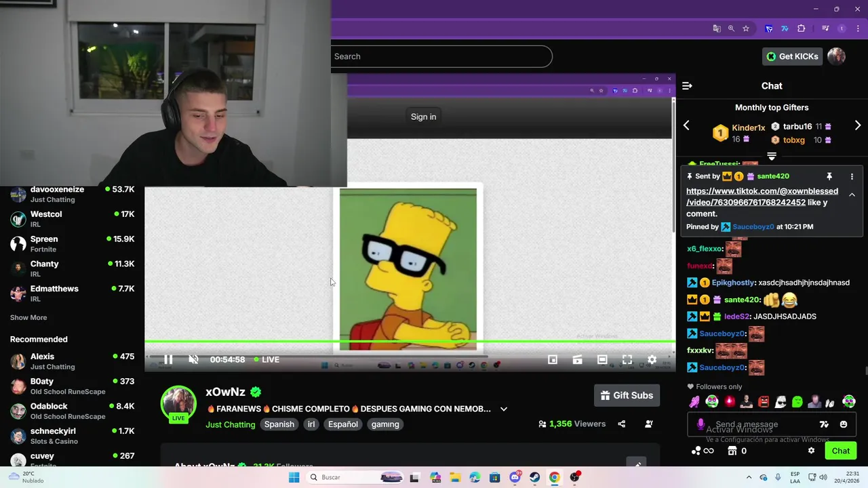Select the gaming tag
The width and height of the screenshot is (868, 488).
385,424
